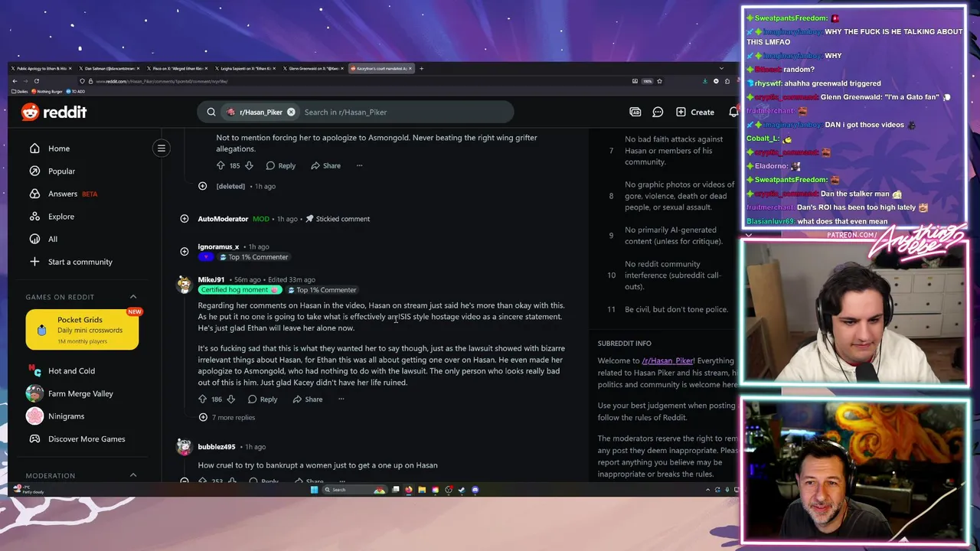Open Steam from the taskbar
Viewport: 980px width, 551px height.
coord(462,490)
